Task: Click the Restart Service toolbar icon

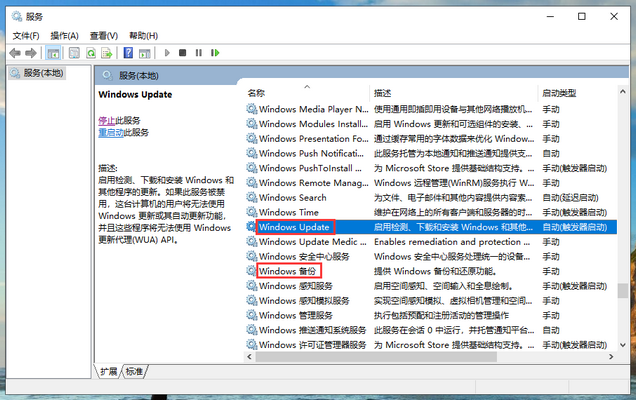Action: [215, 52]
